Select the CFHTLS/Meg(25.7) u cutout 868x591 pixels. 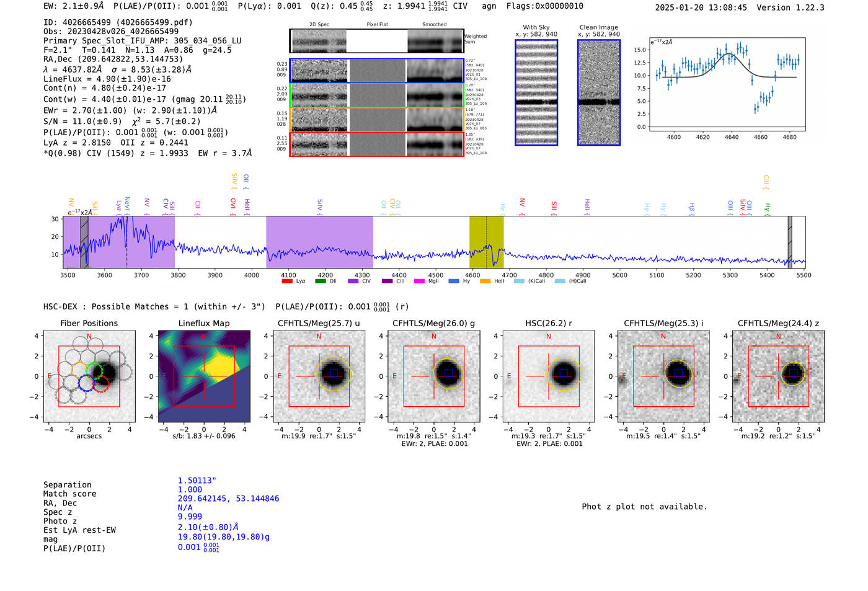(x=319, y=376)
